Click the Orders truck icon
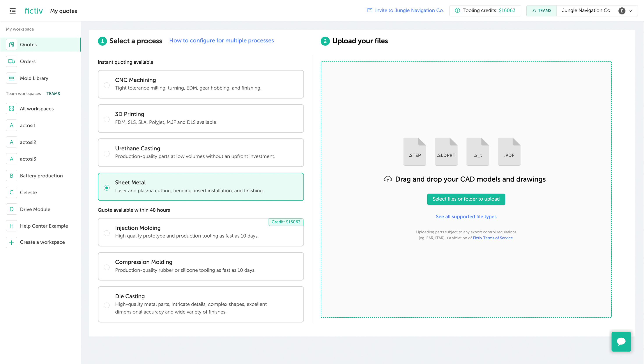Screen dimensions: 644x364 [x=12, y=61]
